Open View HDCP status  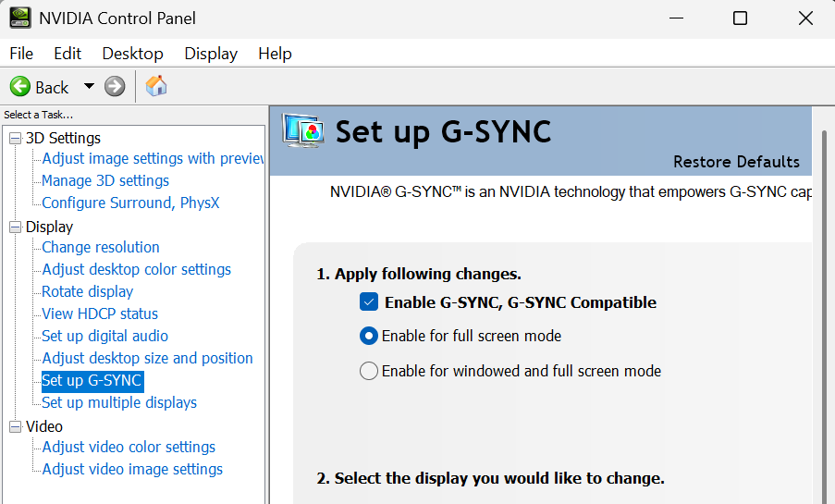pyautogui.click(x=100, y=313)
